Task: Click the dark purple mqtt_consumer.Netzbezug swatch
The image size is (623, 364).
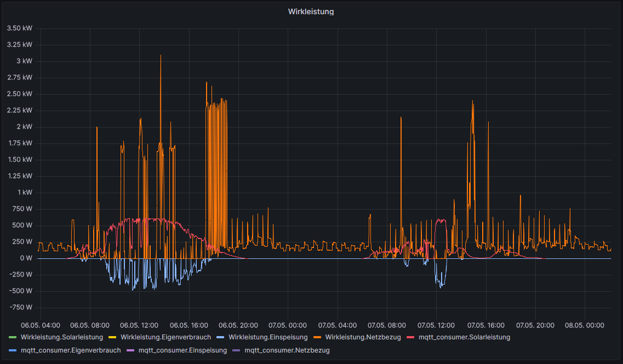Action: click(238, 350)
